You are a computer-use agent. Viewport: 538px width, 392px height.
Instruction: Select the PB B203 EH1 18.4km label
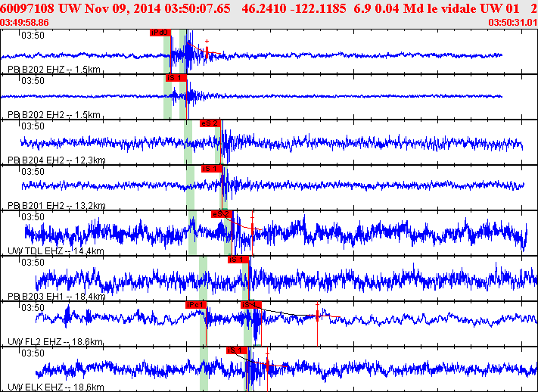pyautogui.click(x=56, y=297)
